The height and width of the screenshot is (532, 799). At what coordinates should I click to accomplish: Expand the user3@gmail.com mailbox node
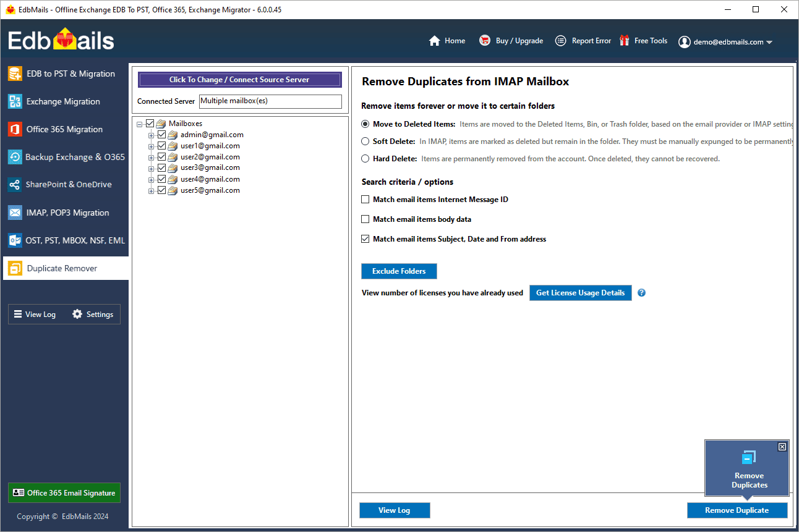(151, 169)
